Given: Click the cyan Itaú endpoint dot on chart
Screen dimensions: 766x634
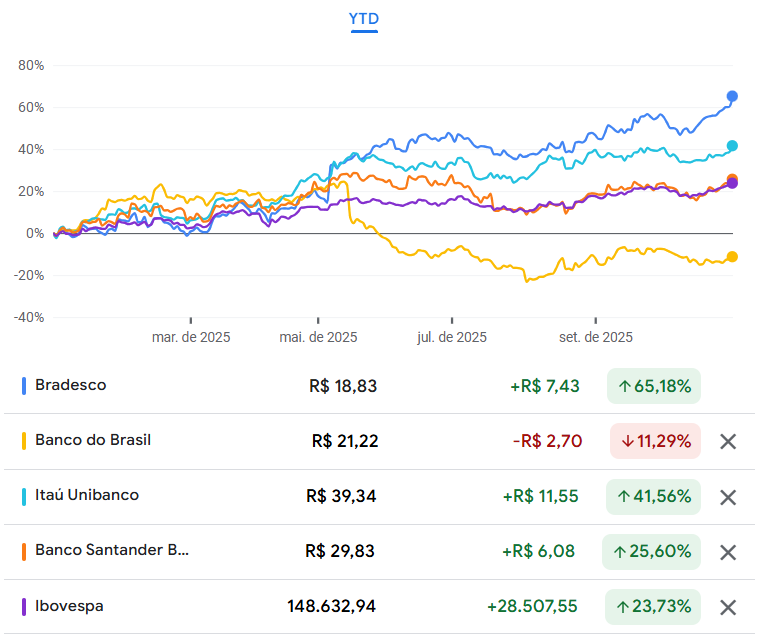Looking at the screenshot, I should pyautogui.click(x=732, y=146).
